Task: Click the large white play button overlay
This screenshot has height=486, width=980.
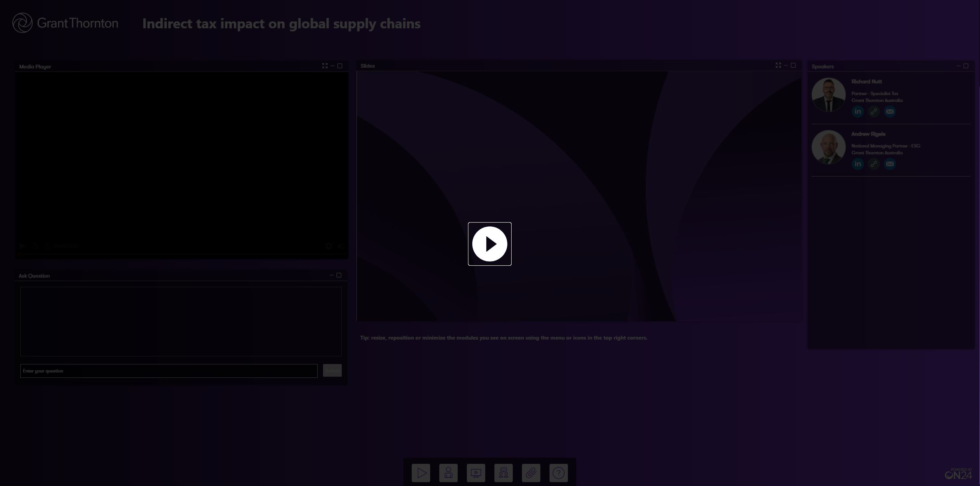Action: point(489,244)
